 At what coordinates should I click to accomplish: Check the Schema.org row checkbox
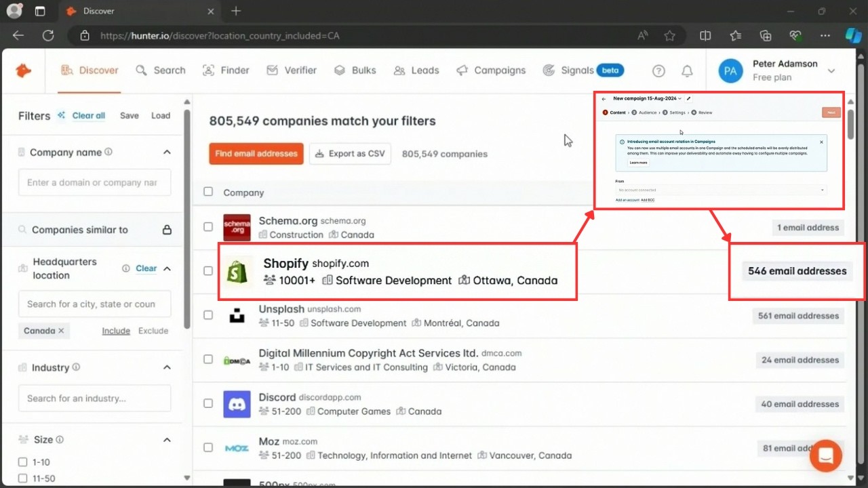208,227
